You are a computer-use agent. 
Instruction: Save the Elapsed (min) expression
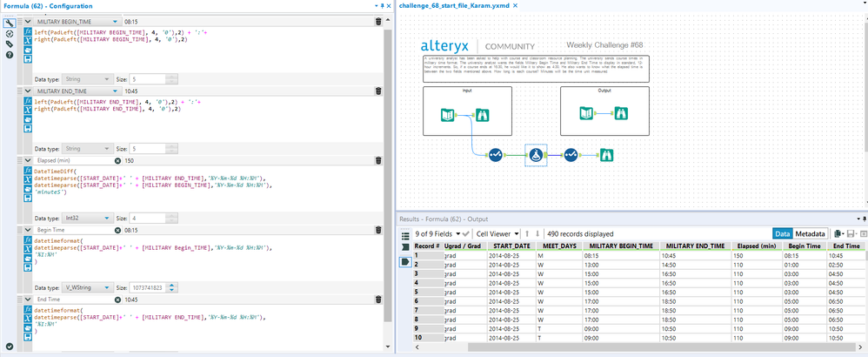(x=28, y=198)
